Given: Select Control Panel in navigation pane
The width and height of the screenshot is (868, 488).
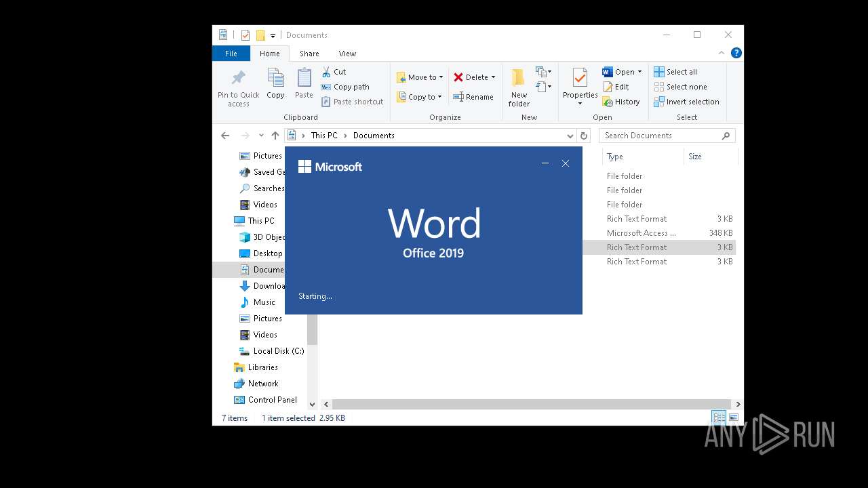Looking at the screenshot, I should click(x=266, y=400).
